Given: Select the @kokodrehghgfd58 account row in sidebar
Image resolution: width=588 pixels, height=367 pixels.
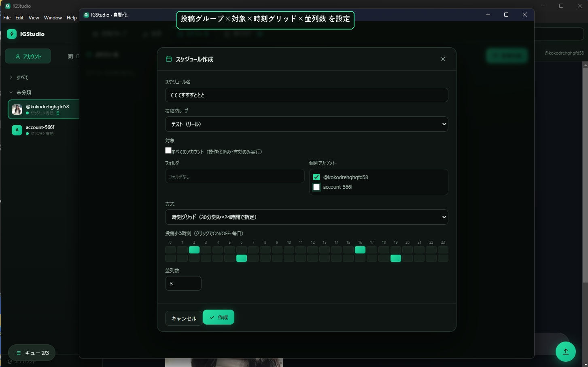Looking at the screenshot, I should tap(44, 110).
